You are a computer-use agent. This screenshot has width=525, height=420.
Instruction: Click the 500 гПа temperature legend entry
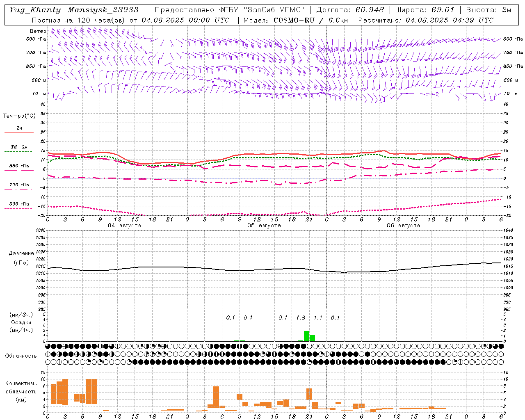click(19, 204)
